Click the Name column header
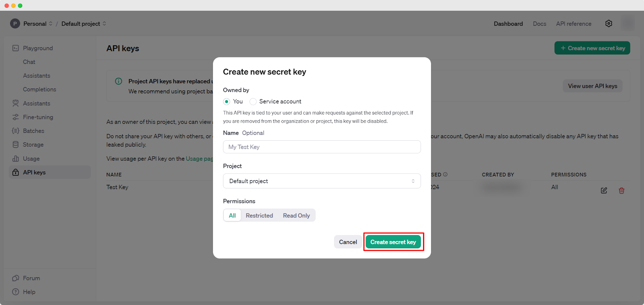 click(114, 175)
